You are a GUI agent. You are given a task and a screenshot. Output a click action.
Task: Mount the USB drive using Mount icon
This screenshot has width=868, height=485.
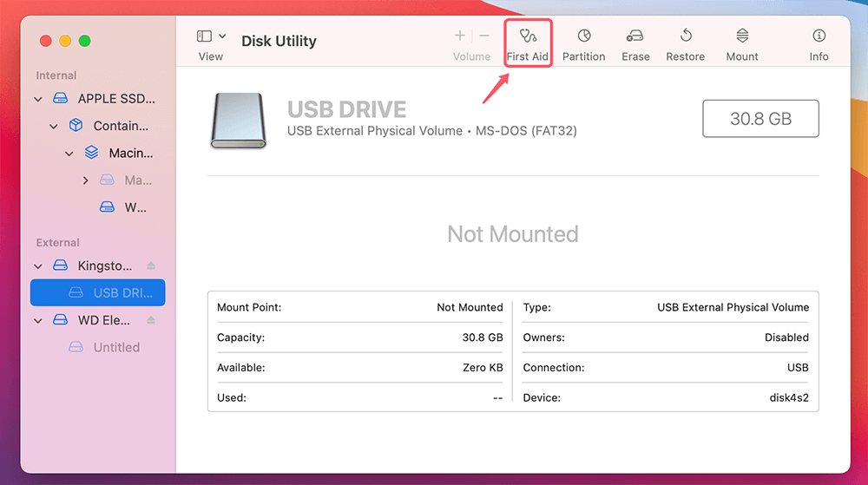click(742, 44)
